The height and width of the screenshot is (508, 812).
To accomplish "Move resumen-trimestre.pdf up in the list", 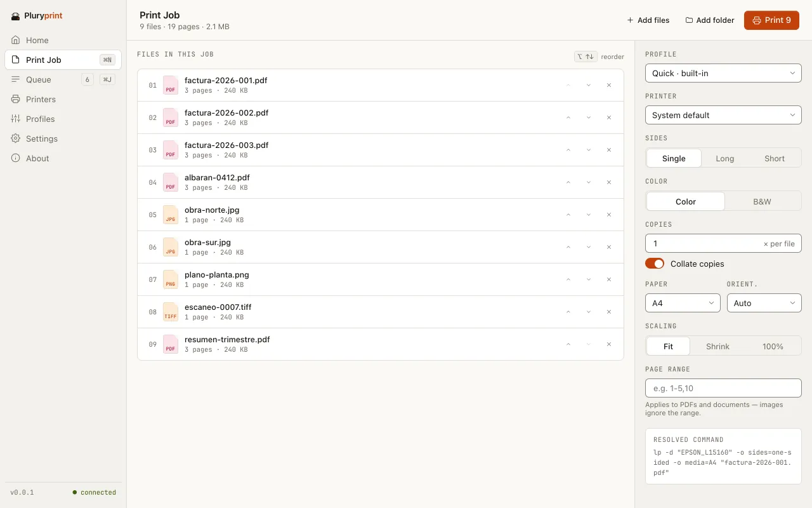I will tap(568, 344).
